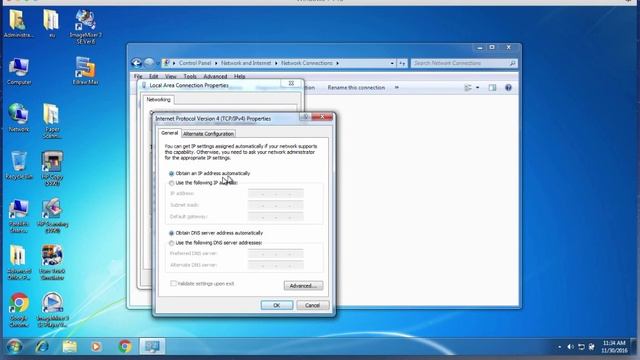Open the Advanced settings button

point(303,286)
